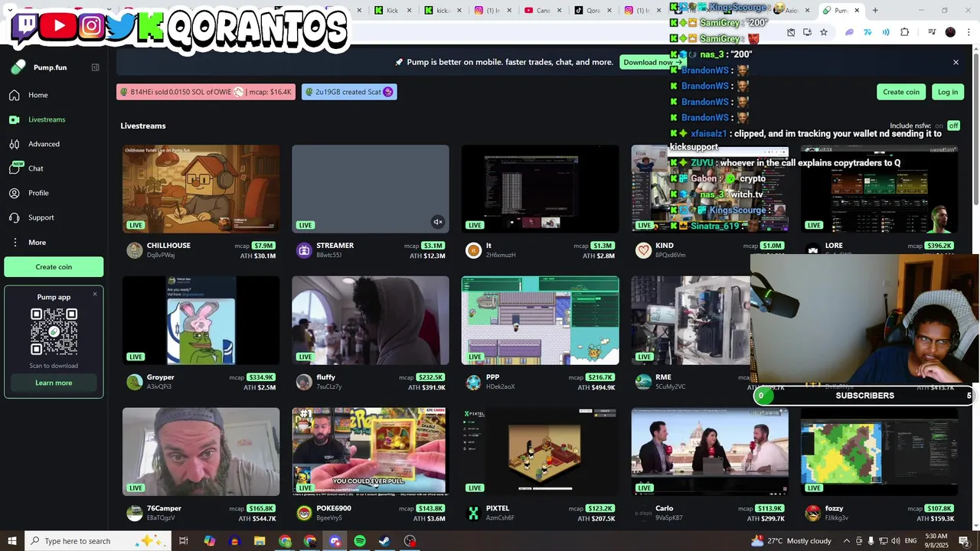Open the OWIE sold trade notification

205,92
